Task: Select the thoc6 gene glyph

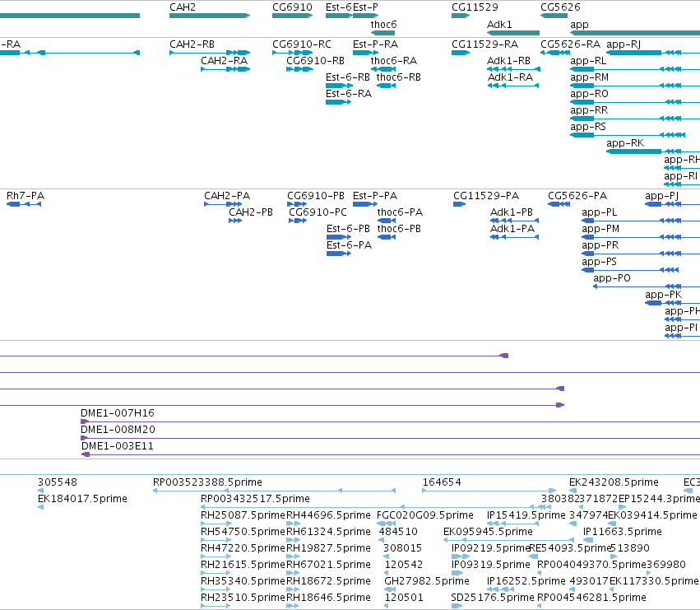Action: [383, 33]
